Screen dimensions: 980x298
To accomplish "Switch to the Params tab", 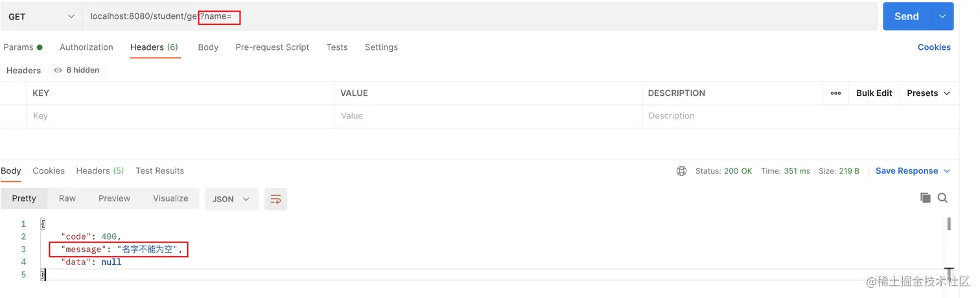I will pos(23,47).
